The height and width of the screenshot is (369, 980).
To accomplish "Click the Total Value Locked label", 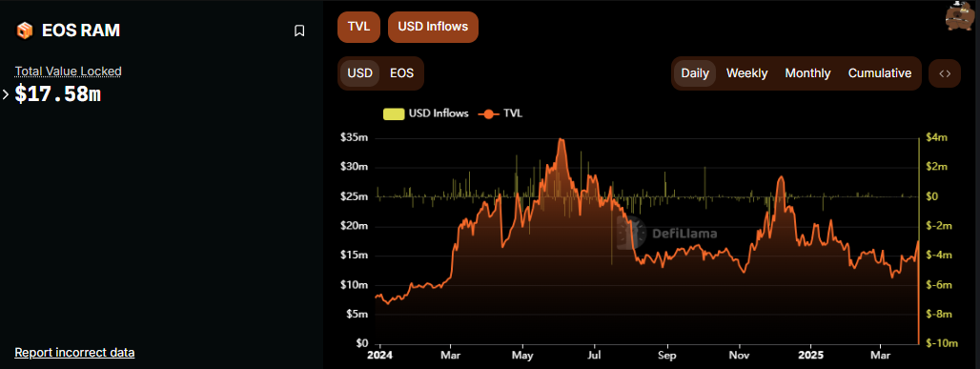I will click(68, 72).
